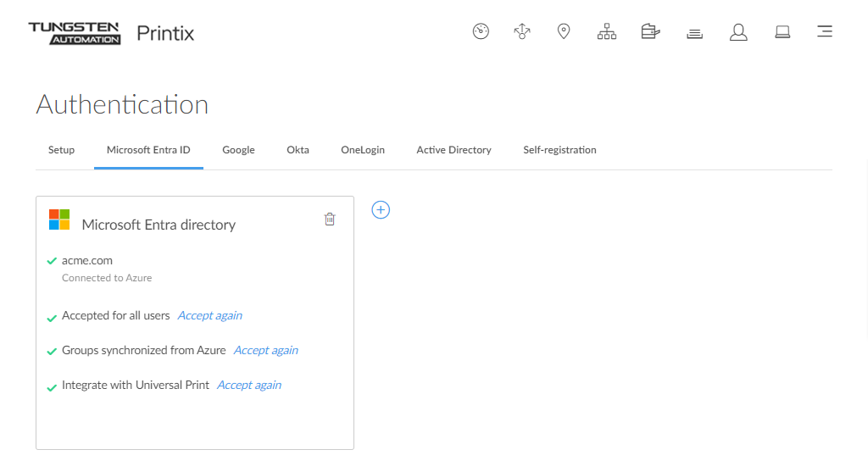Switch to the OneLogin tab
Image resolution: width=868 pixels, height=472 pixels.
363,150
